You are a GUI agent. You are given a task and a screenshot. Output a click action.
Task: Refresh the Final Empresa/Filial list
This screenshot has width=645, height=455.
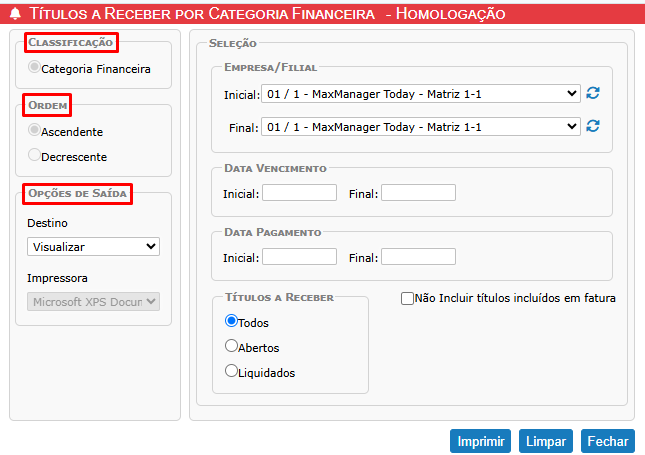point(593,126)
